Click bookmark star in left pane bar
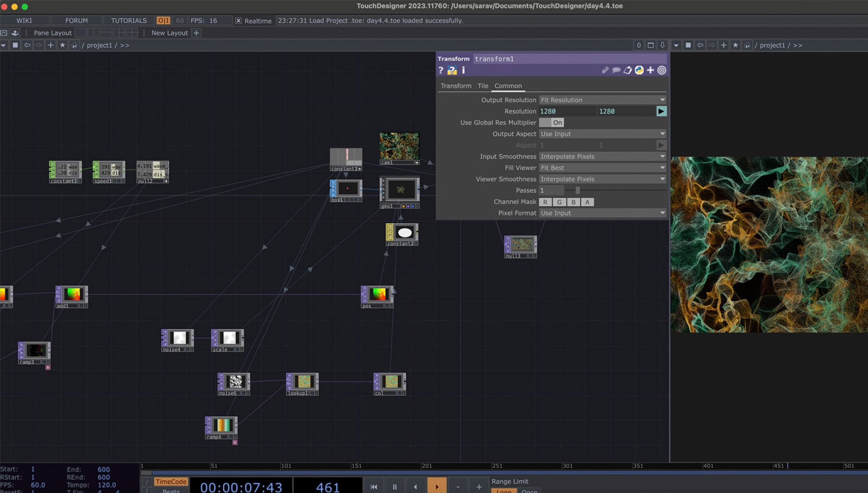868x493 pixels. pos(62,45)
